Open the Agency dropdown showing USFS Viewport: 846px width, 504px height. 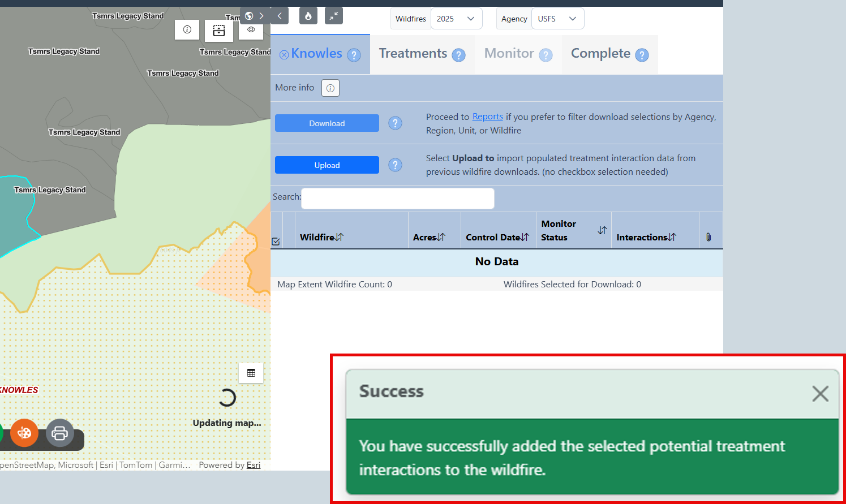pos(558,19)
